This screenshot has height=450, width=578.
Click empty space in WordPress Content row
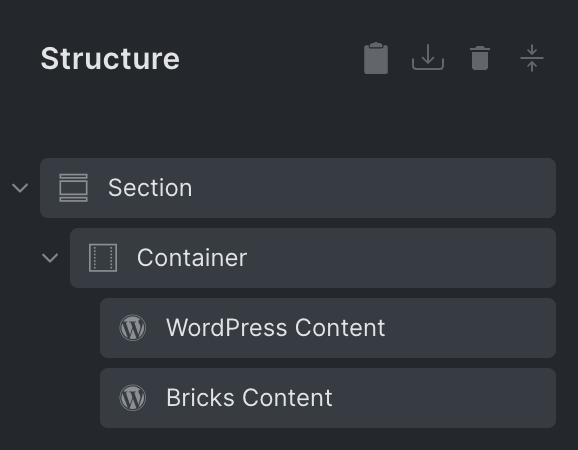click(x=468, y=328)
